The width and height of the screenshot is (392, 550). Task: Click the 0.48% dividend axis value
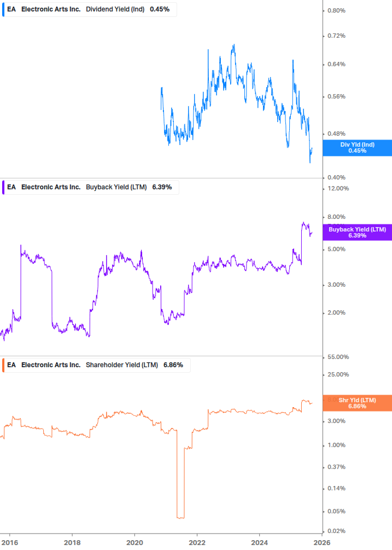pos(336,134)
